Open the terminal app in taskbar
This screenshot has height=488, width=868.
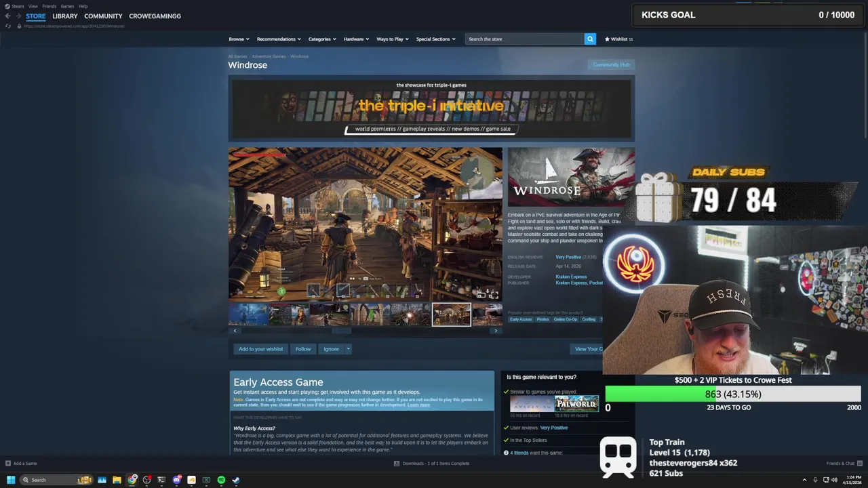pos(161,480)
